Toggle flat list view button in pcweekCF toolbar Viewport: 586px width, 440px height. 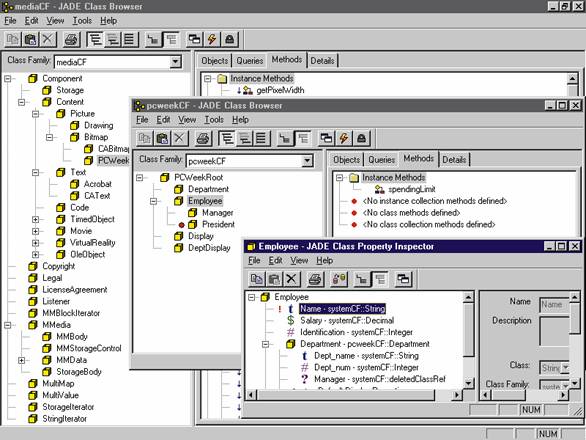pyautogui.click(x=261, y=139)
